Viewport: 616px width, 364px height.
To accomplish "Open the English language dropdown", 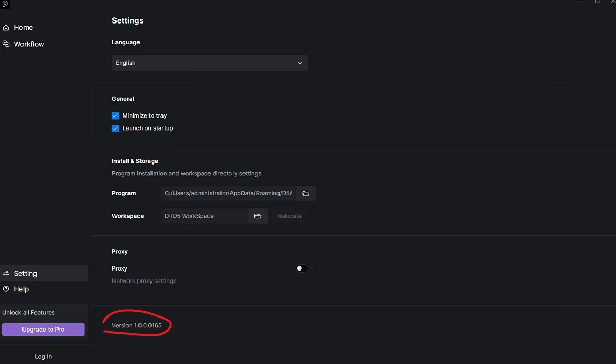I will click(210, 63).
